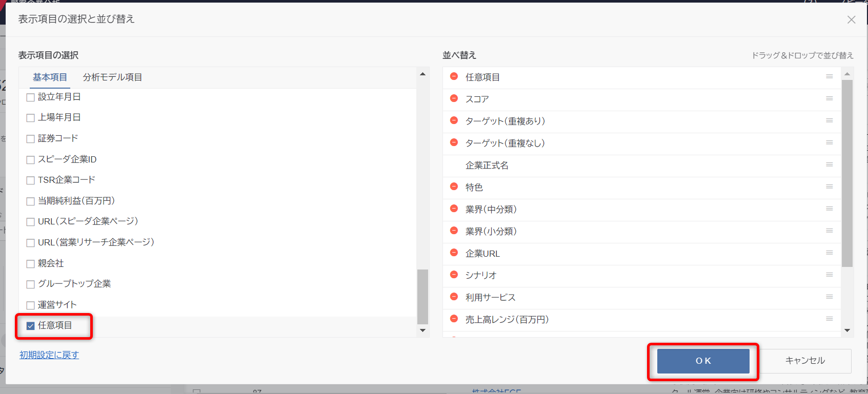Remove ターゲット(重複あり) via minus icon
The height and width of the screenshot is (394, 868).
pyautogui.click(x=454, y=120)
